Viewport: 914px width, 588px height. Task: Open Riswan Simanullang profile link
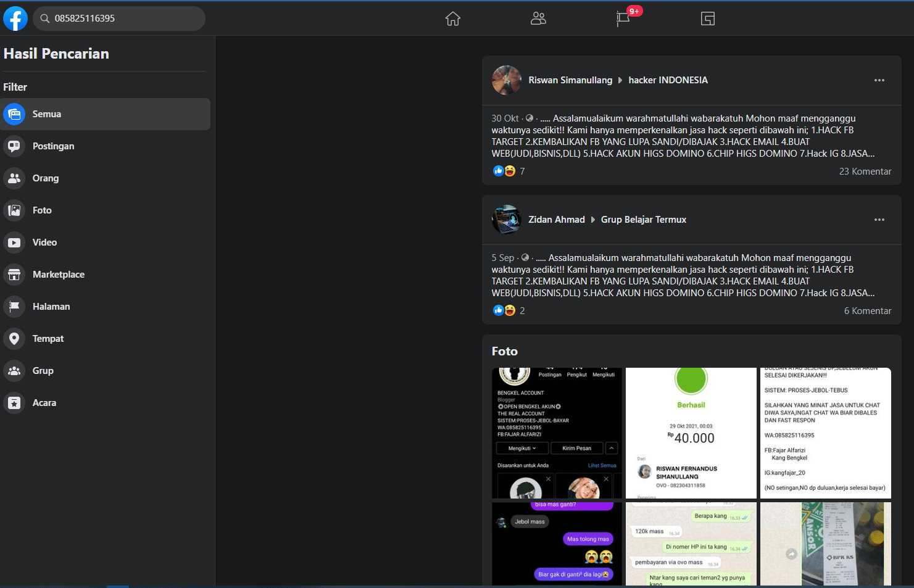[x=570, y=80]
